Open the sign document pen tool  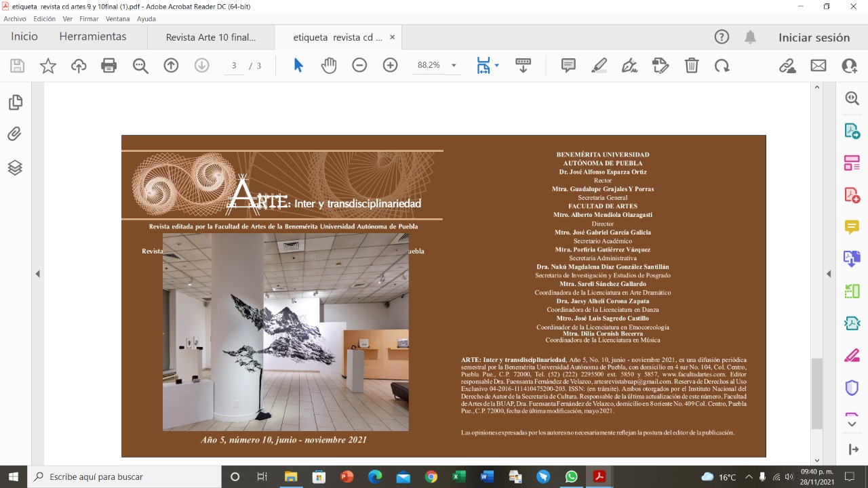[x=629, y=66]
